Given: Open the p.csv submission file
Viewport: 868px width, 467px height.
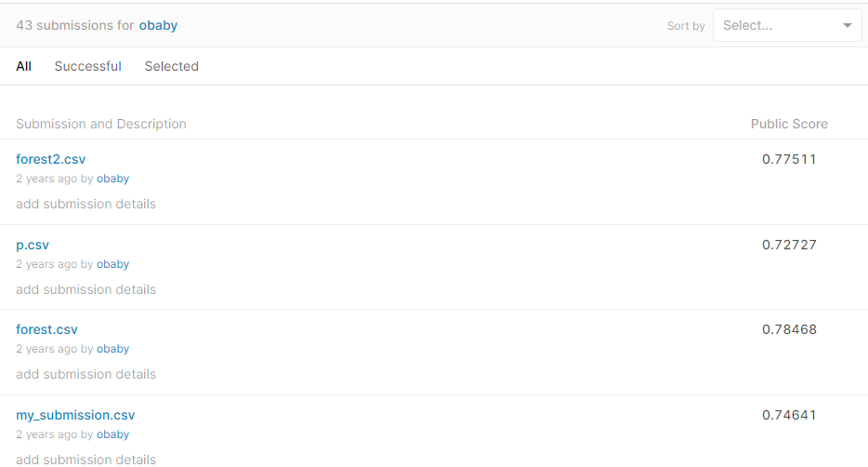Looking at the screenshot, I should (x=33, y=245).
